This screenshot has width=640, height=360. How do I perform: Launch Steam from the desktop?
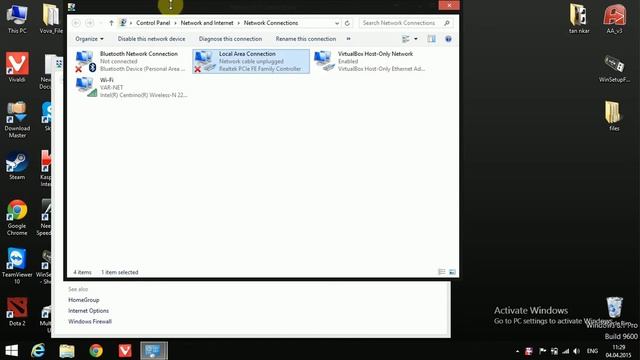tap(17, 165)
